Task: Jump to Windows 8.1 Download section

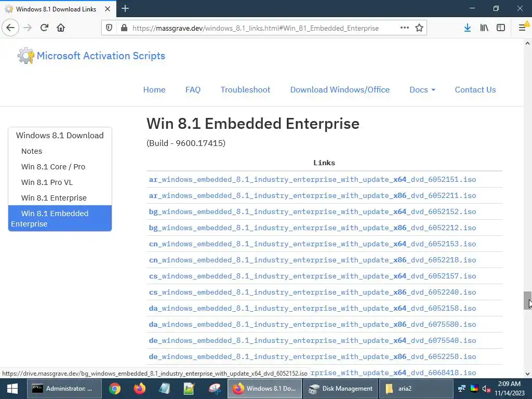Action: [60, 136]
